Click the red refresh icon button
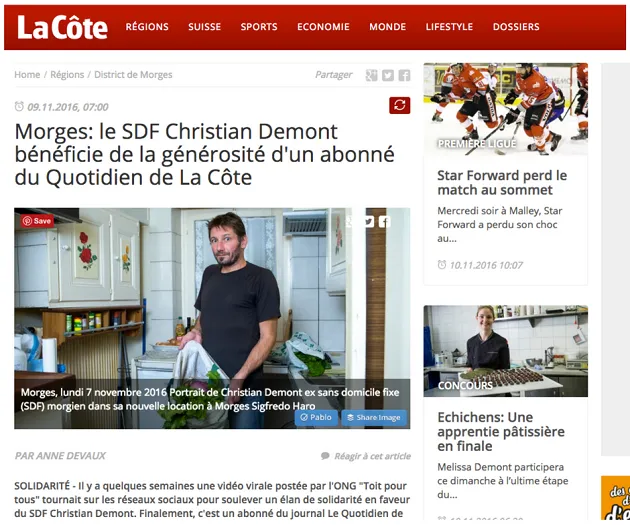Screen dimensions: 630x525 [400, 105]
